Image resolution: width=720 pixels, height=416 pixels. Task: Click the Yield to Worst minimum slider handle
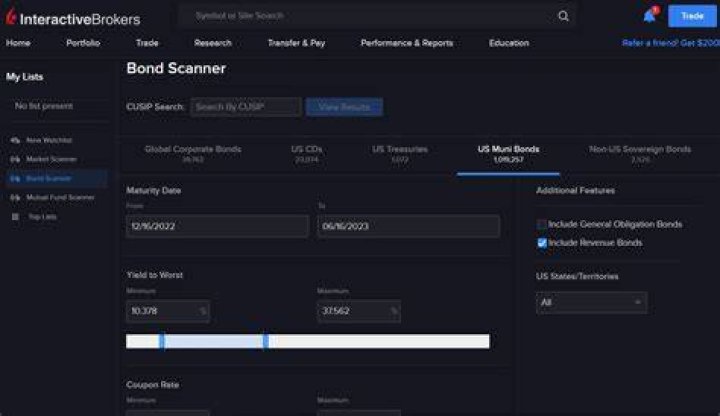162,342
